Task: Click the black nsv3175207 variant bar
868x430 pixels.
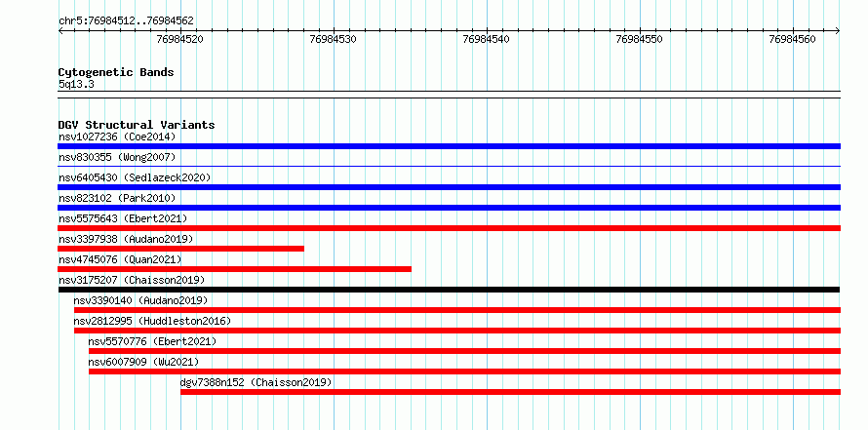Action: [x=449, y=290]
